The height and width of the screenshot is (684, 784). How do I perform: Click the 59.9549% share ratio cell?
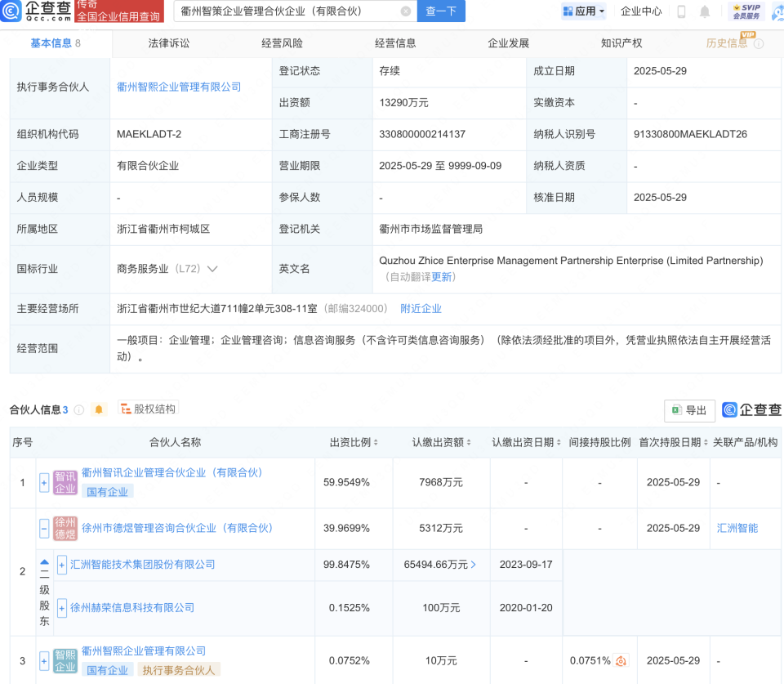pyautogui.click(x=346, y=483)
